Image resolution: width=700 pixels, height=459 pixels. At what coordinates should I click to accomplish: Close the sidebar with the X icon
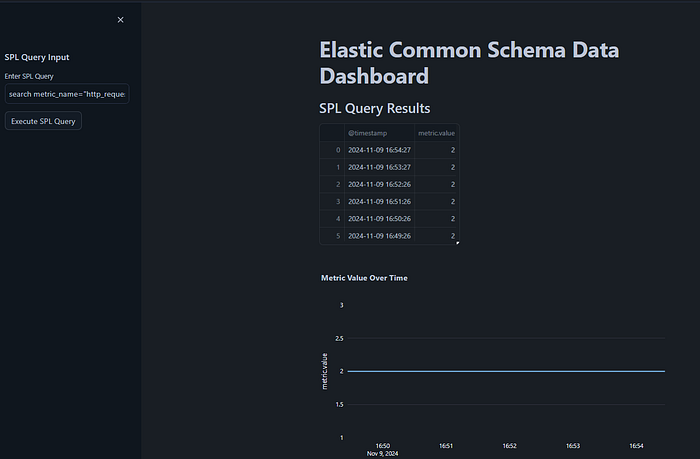121,20
